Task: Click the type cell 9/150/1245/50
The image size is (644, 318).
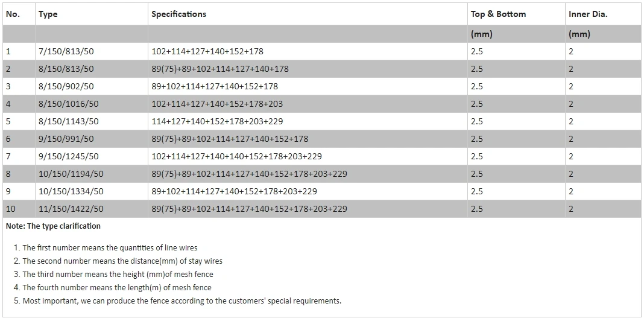Action: pos(68,156)
